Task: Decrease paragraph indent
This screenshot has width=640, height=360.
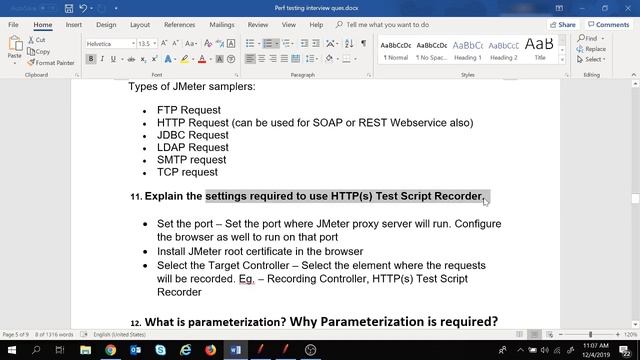Action: coord(304,44)
